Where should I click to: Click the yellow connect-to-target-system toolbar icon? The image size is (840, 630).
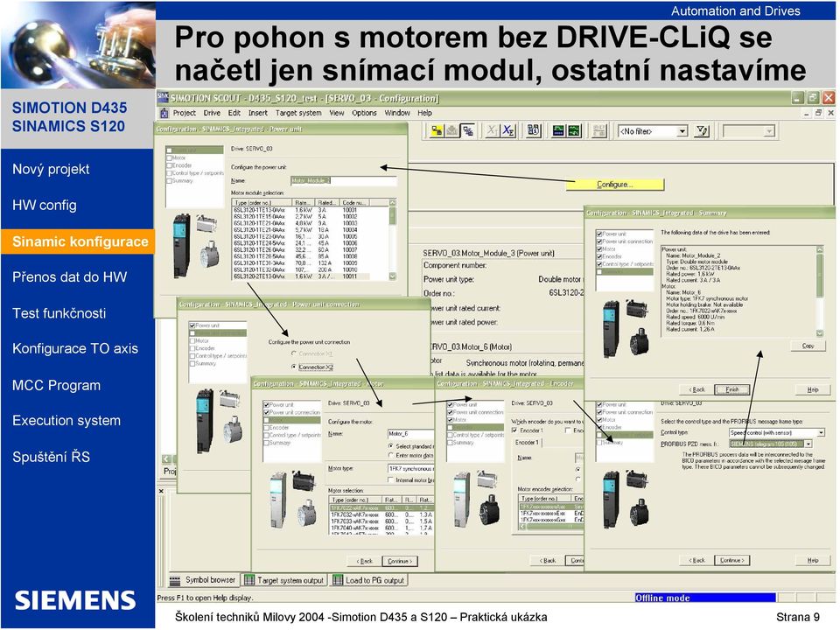(x=437, y=130)
